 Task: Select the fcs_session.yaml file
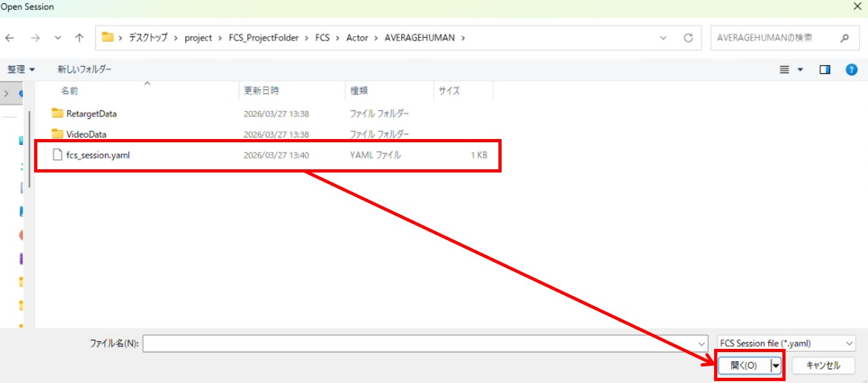coord(98,155)
